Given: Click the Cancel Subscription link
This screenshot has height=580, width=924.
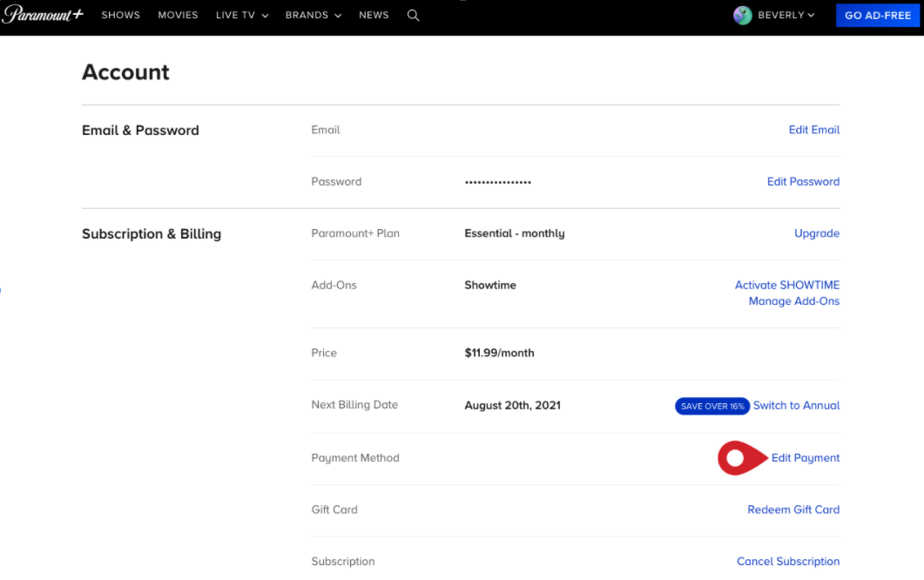Looking at the screenshot, I should 787,562.
